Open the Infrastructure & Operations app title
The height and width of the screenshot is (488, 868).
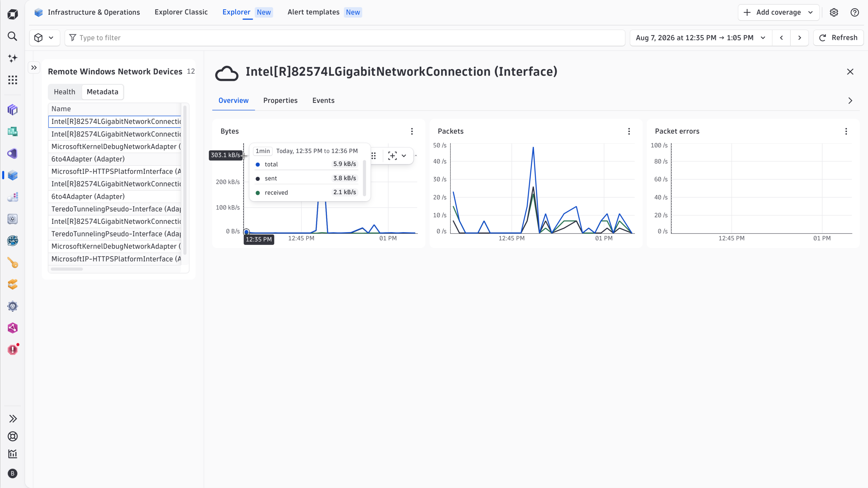point(94,12)
